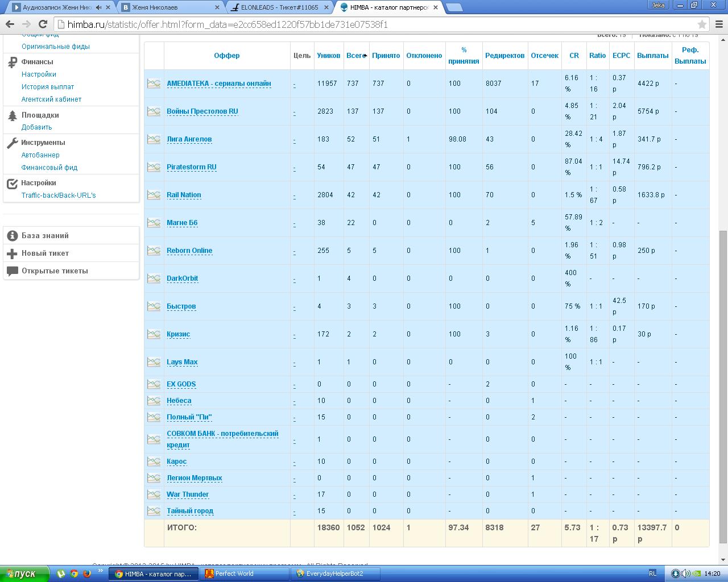Open Traffic-back/Back-URL's settings link
The image size is (728, 582).
coord(59,196)
